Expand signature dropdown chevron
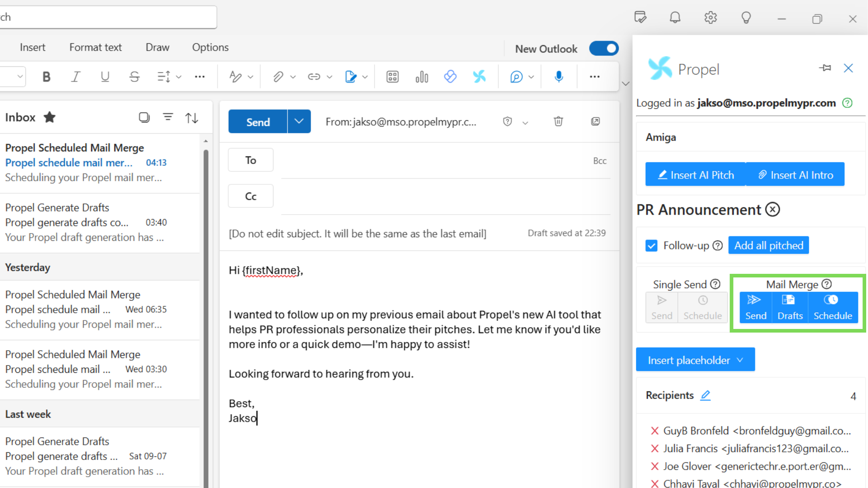Image resolution: width=868 pixels, height=488 pixels. coord(365,77)
